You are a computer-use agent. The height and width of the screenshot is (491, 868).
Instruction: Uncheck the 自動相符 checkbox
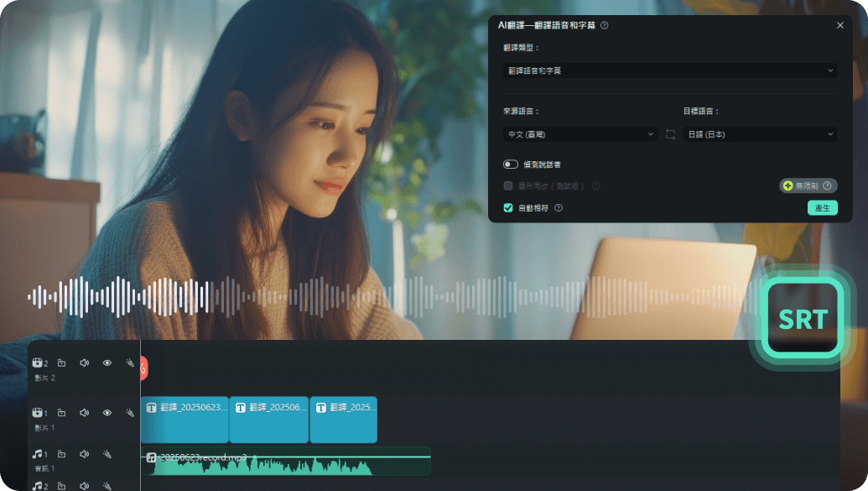coord(508,208)
